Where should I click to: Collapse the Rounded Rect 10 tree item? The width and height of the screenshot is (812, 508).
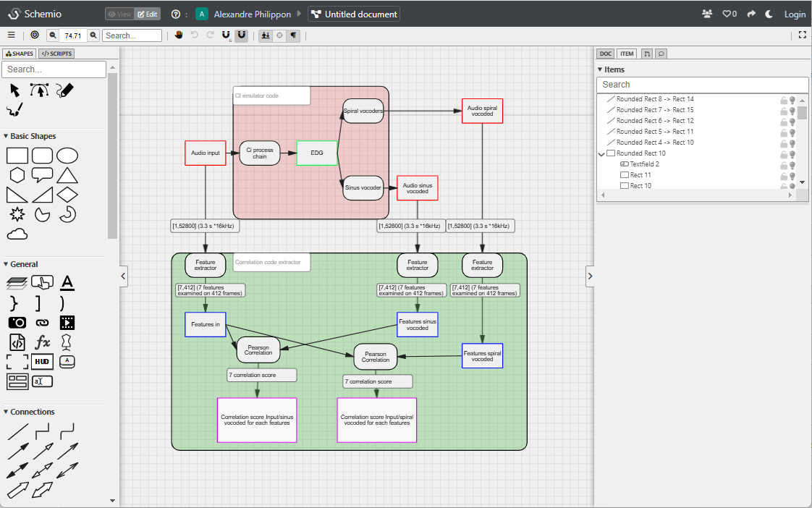coord(601,153)
